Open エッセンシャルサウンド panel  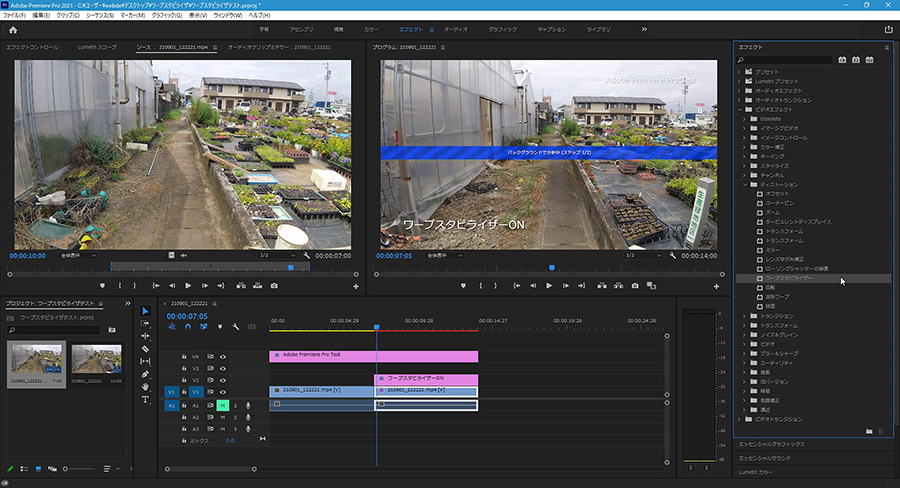765,458
